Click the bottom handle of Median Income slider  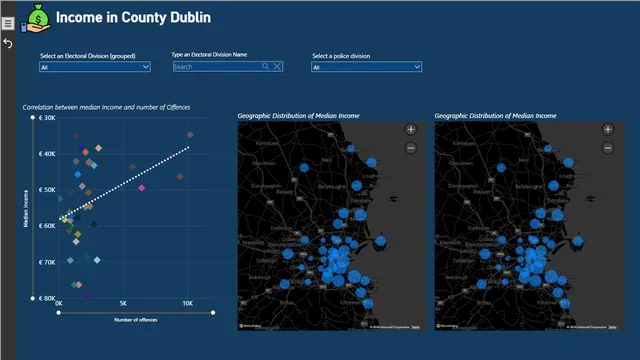(x=33, y=298)
